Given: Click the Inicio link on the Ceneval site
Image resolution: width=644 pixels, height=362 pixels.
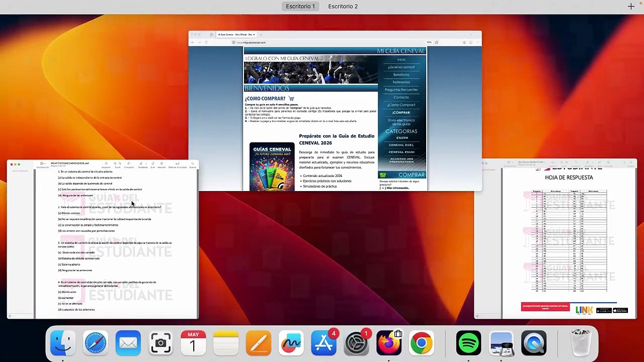Looking at the screenshot, I should 401,59.
